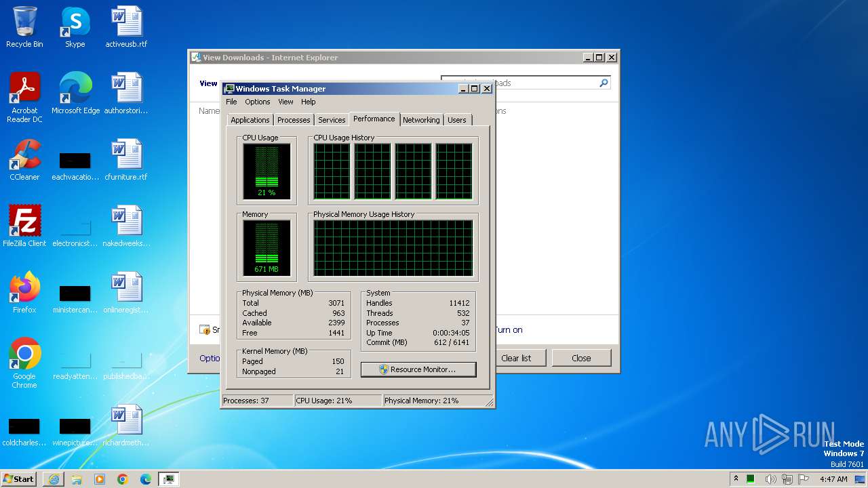
Task: Select nakedweeks... document icon
Action: [x=126, y=226]
